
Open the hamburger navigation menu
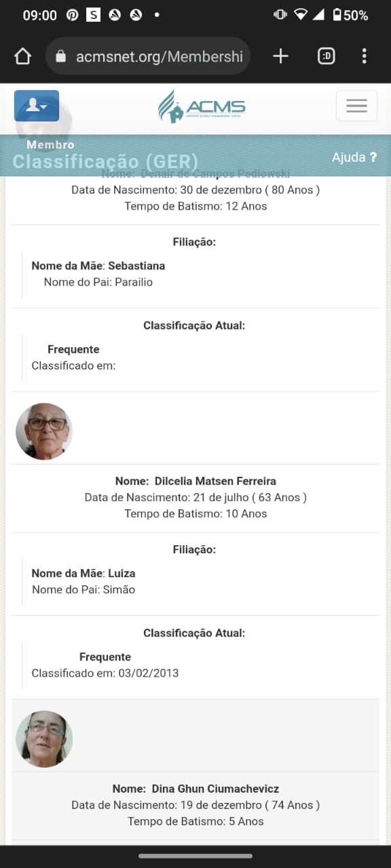tap(356, 106)
